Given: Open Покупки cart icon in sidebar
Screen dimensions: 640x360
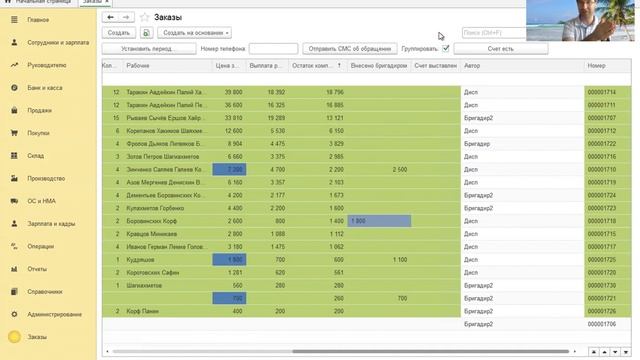Looking at the screenshot, I should point(14,133).
